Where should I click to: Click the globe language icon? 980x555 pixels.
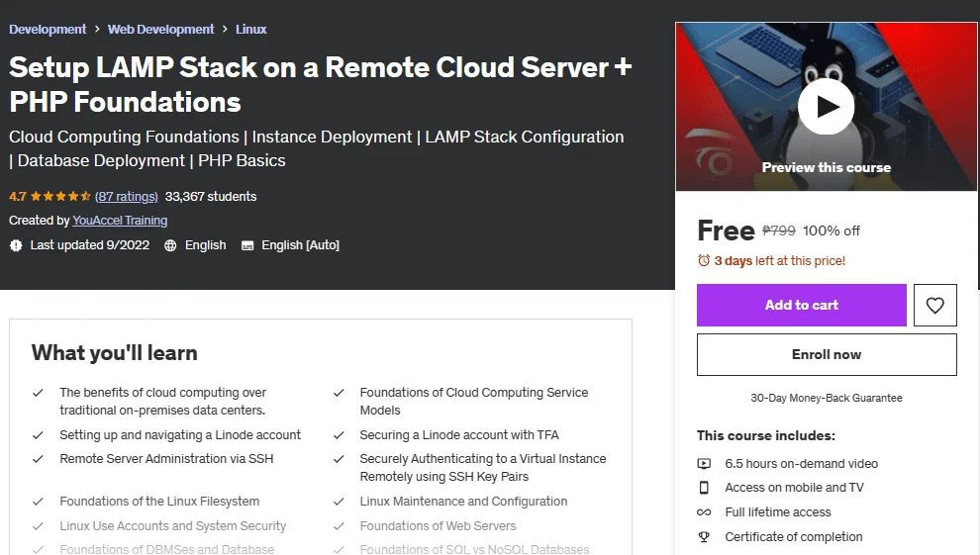(x=170, y=245)
